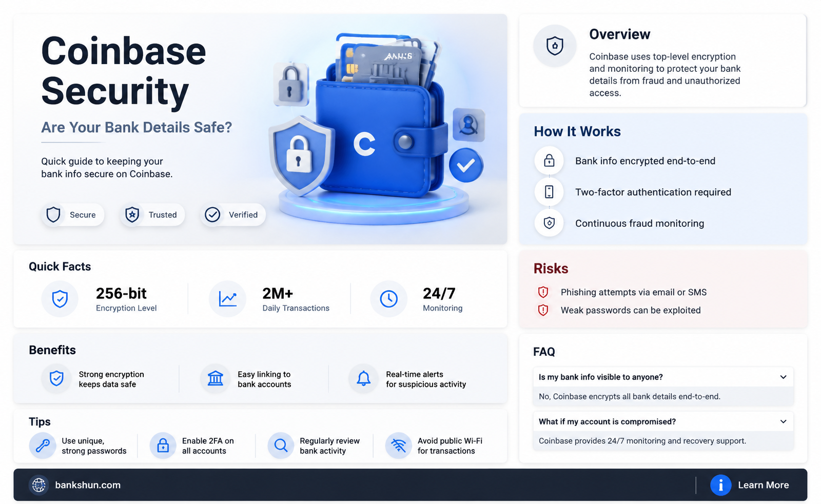Click the Verified badge label
This screenshot has height=504, width=821.
tap(243, 215)
